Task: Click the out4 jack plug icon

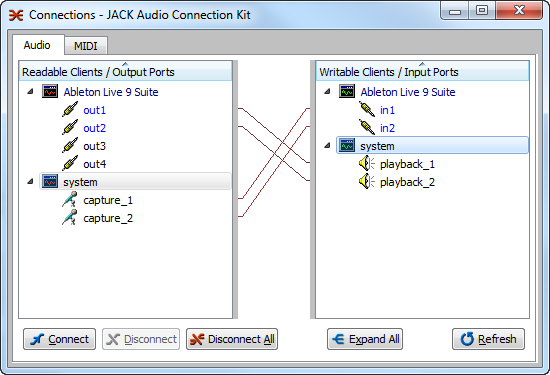Action: 70,164
